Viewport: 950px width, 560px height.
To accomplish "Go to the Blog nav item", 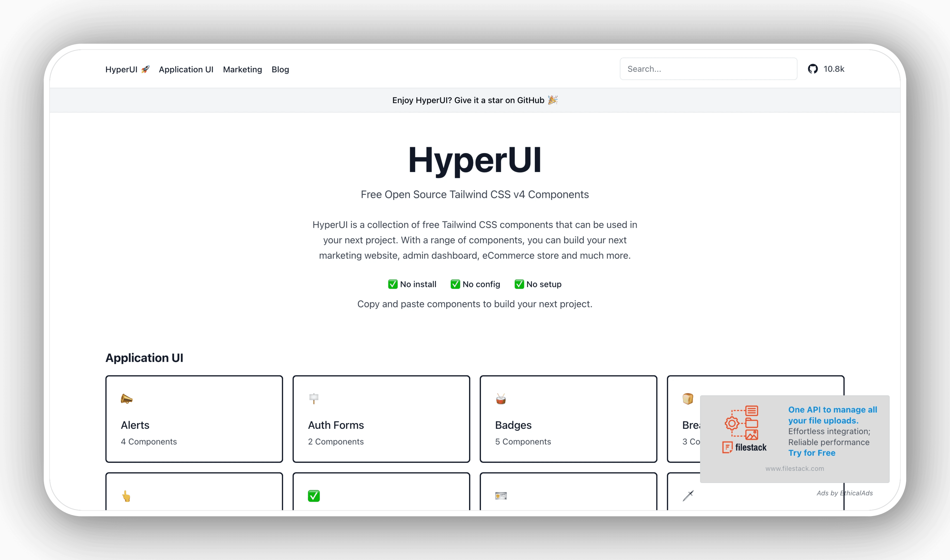I will (x=280, y=69).
